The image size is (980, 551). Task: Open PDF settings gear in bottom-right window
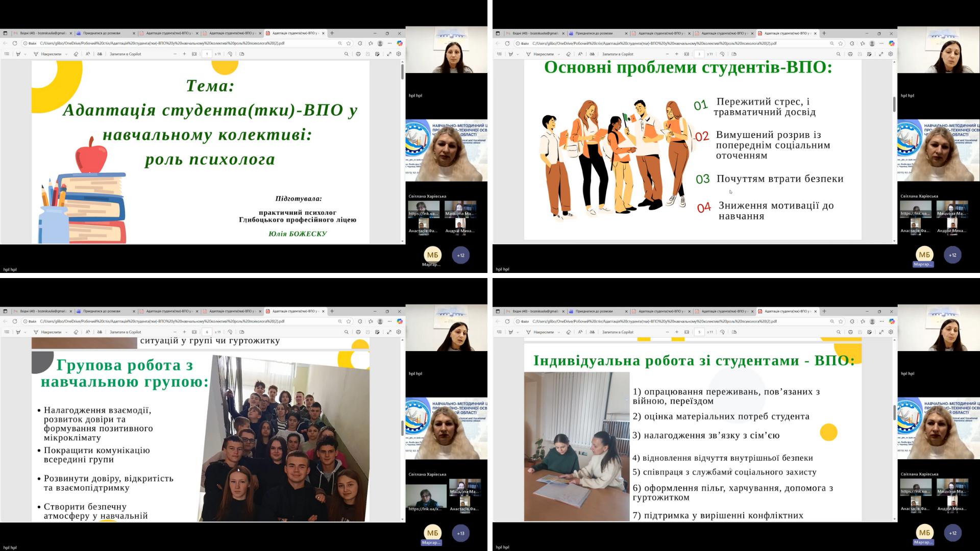pyautogui.click(x=891, y=332)
